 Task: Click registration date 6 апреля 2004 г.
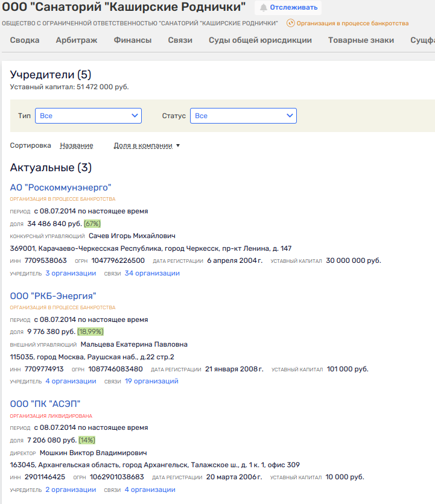235,260
